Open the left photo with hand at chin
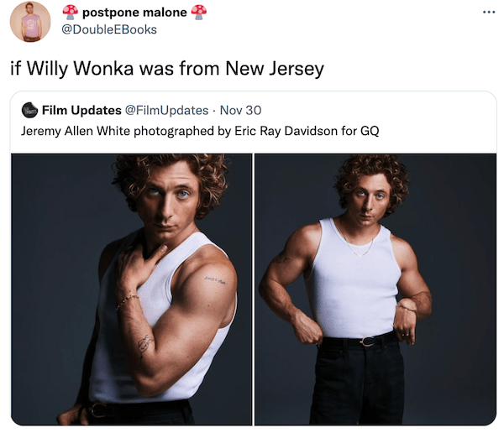The width and height of the screenshot is (504, 438). coord(132,289)
